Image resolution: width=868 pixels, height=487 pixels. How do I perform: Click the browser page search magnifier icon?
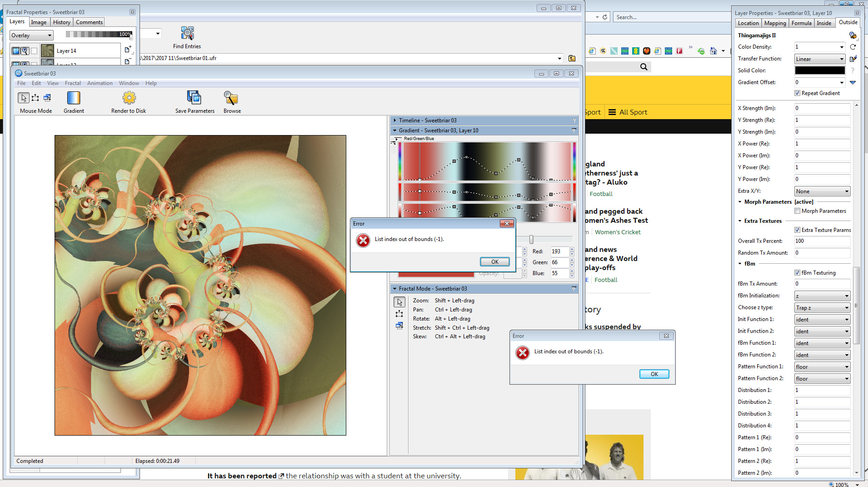click(644, 67)
